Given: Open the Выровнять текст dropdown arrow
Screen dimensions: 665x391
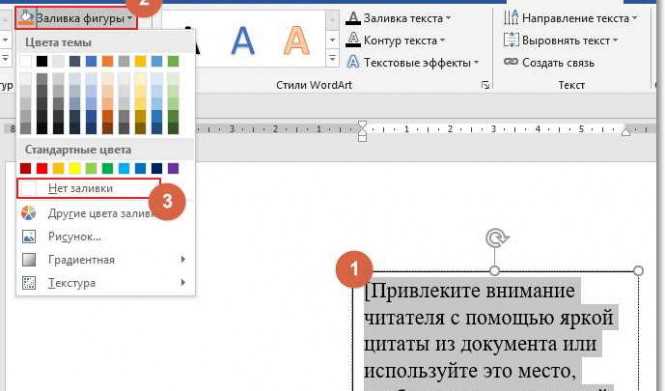Looking at the screenshot, I should [615, 41].
